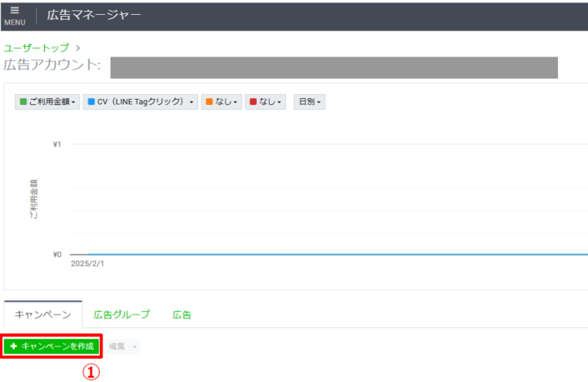Switch to the 広告 tab
Screen dimensions: 588x382
[x=182, y=315]
